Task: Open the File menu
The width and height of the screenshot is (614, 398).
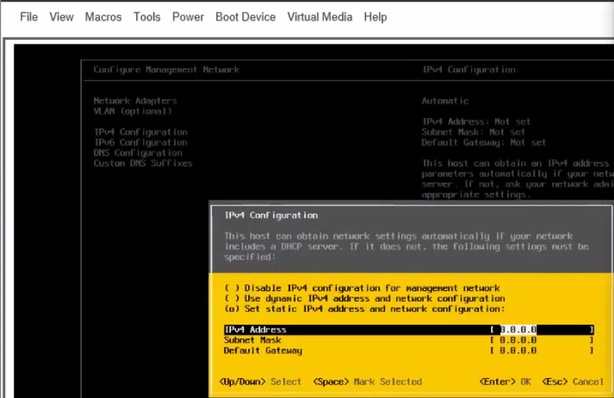Action: [x=29, y=17]
